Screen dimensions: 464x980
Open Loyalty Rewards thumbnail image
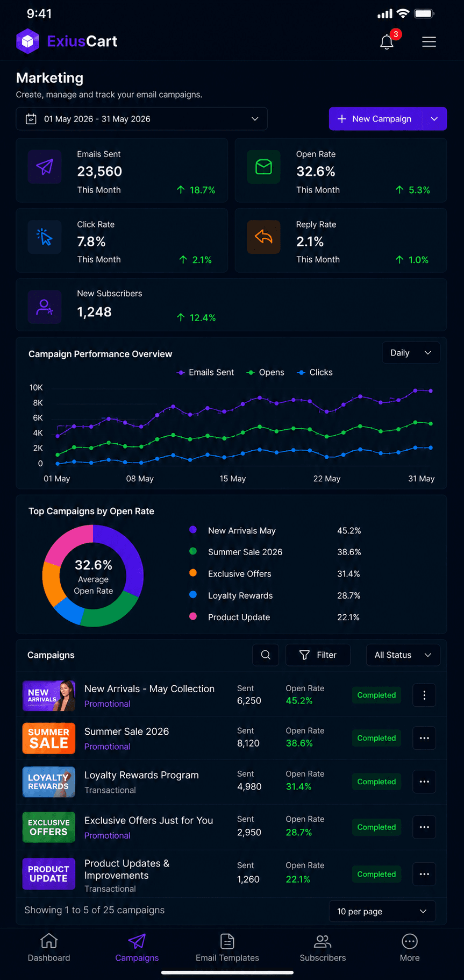point(49,782)
